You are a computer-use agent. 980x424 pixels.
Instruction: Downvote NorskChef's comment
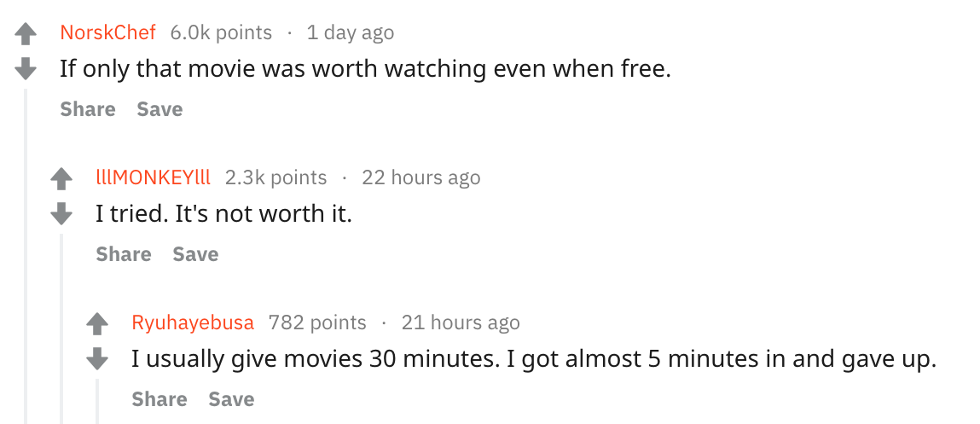(26, 67)
